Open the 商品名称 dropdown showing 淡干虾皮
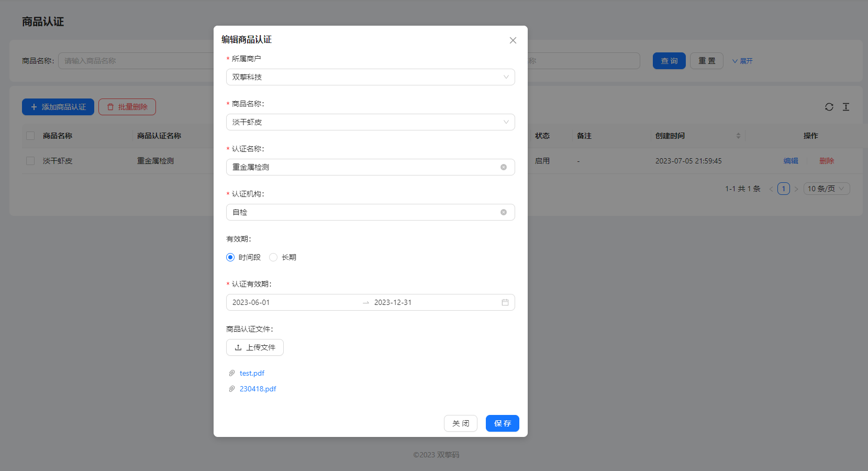868x471 pixels. [371, 122]
